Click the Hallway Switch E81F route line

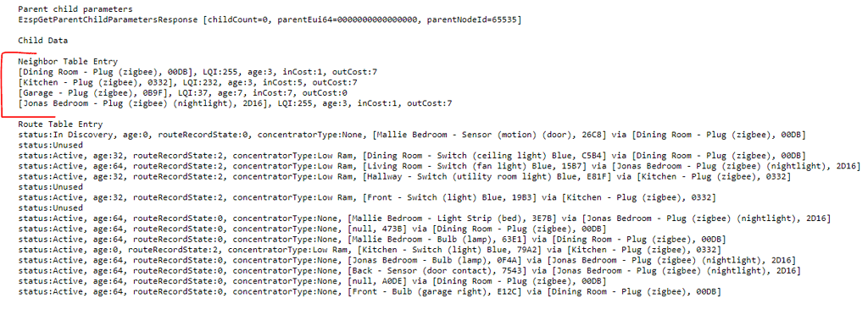[404, 176]
